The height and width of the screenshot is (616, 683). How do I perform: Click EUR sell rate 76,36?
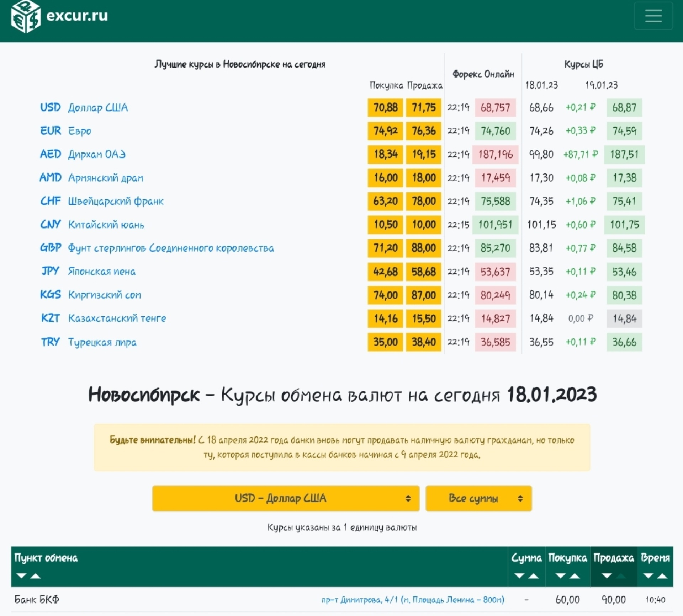pyautogui.click(x=424, y=131)
